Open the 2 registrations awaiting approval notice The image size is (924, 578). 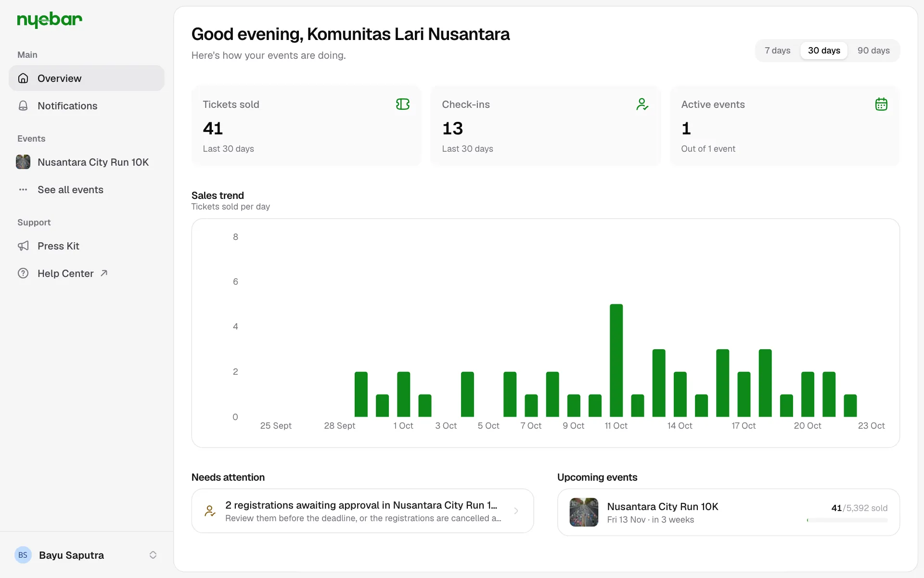pyautogui.click(x=362, y=511)
